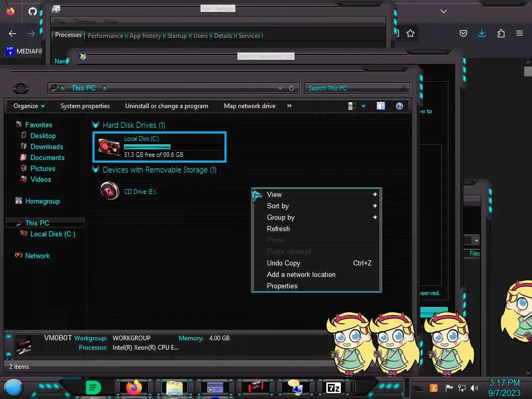
Task: Open the green notes app on taskbar
Action: coord(94,388)
